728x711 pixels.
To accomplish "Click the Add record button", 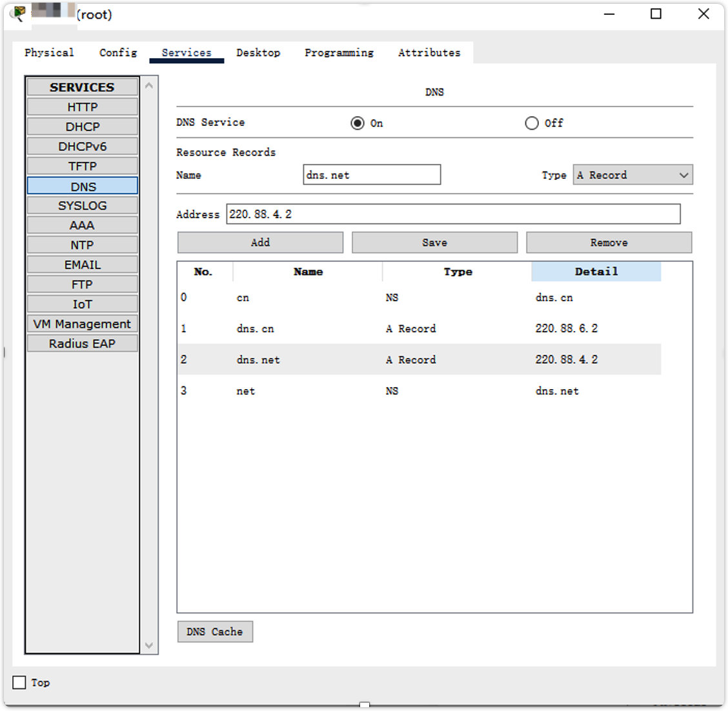I will [x=260, y=243].
